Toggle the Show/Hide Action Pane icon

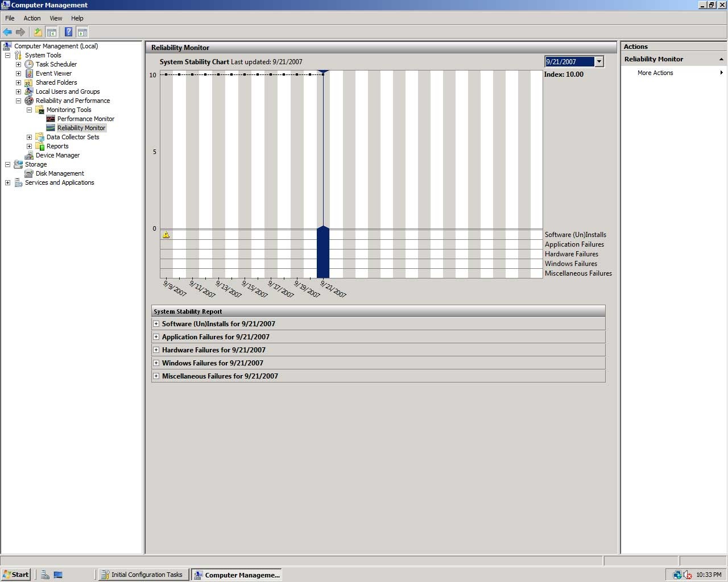point(82,32)
